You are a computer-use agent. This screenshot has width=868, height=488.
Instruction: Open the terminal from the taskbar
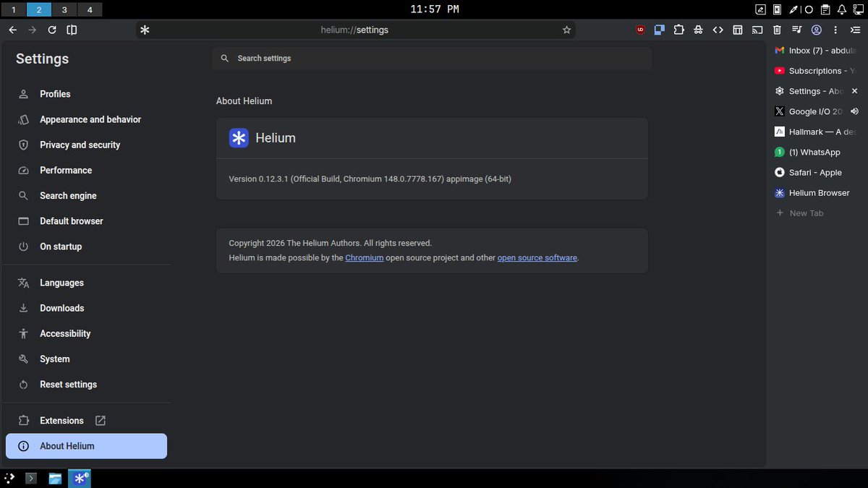tap(31, 478)
